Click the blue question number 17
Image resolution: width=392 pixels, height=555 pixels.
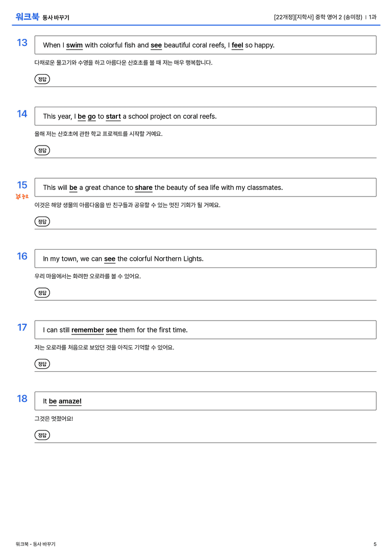22,327
